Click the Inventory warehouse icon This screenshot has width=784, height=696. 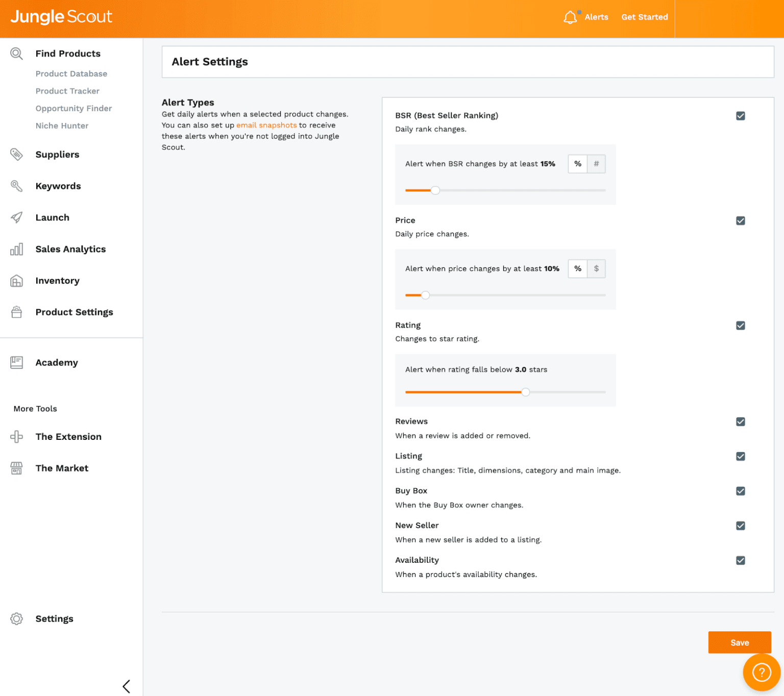pos(17,281)
